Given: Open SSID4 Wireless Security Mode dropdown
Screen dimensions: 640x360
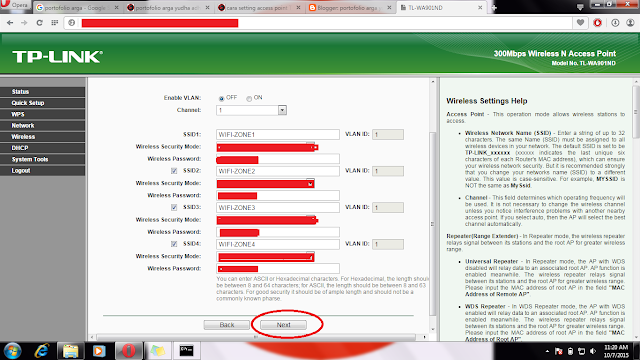Looking at the screenshot, I should tap(265, 257).
